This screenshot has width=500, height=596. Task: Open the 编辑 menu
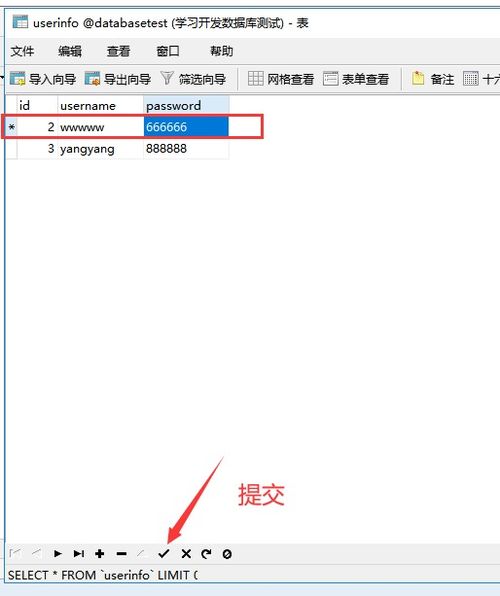pyautogui.click(x=70, y=51)
